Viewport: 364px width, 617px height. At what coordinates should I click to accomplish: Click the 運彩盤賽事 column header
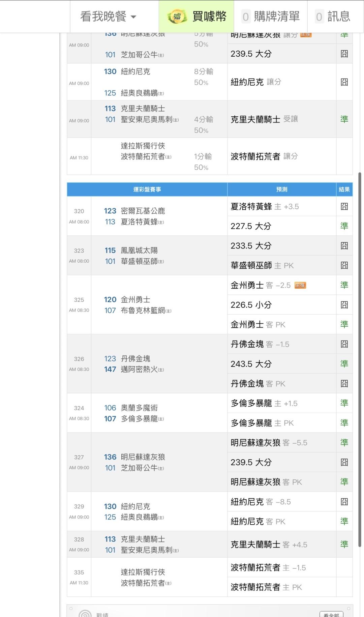tap(147, 189)
